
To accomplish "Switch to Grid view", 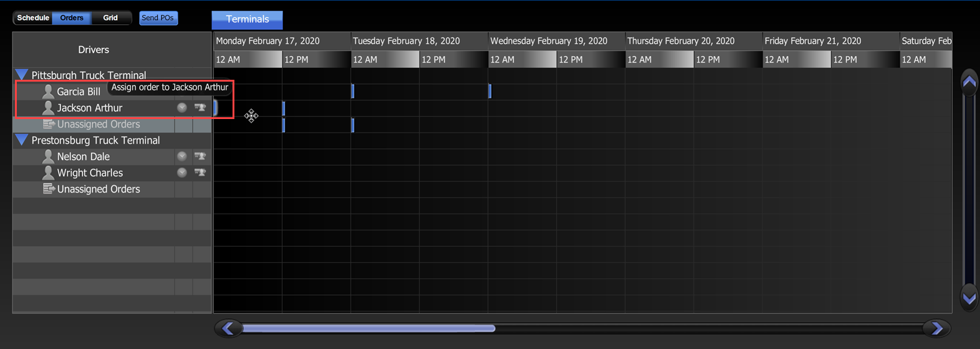I will coord(110,18).
